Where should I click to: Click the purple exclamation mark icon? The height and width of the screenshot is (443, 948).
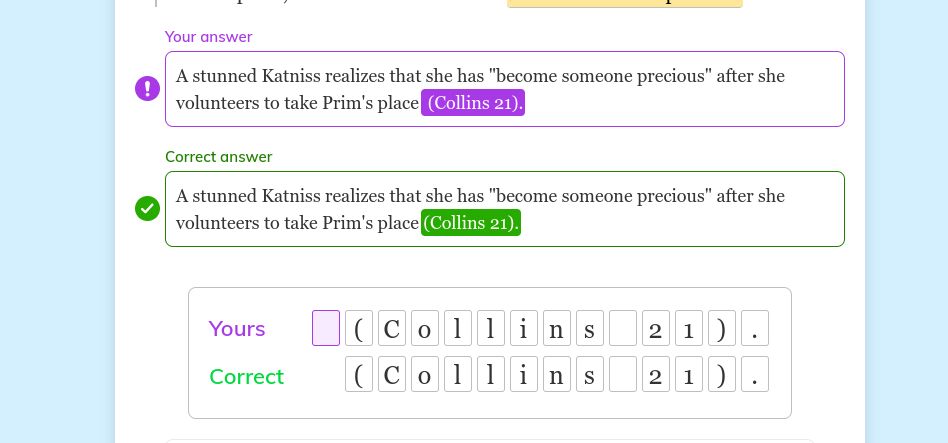(147, 89)
